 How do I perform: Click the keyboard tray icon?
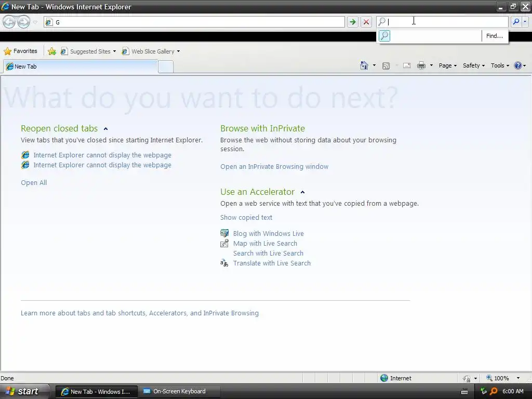tap(464, 392)
